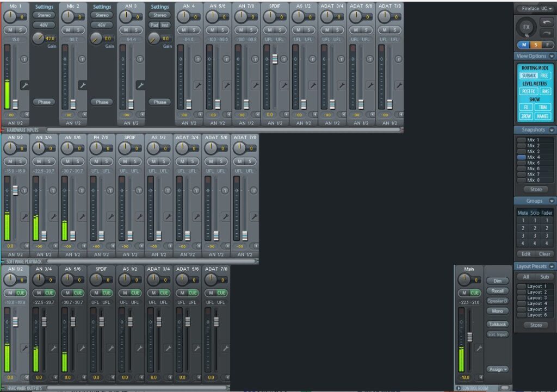Click the collapse arrow on the Control Room bar
This screenshot has width=557, height=392.
click(x=459, y=388)
